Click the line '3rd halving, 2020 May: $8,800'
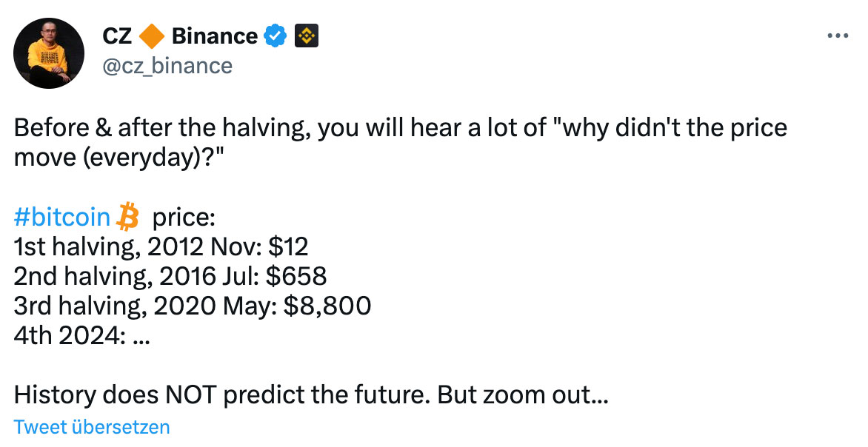The image size is (868, 447). pyautogui.click(x=192, y=306)
